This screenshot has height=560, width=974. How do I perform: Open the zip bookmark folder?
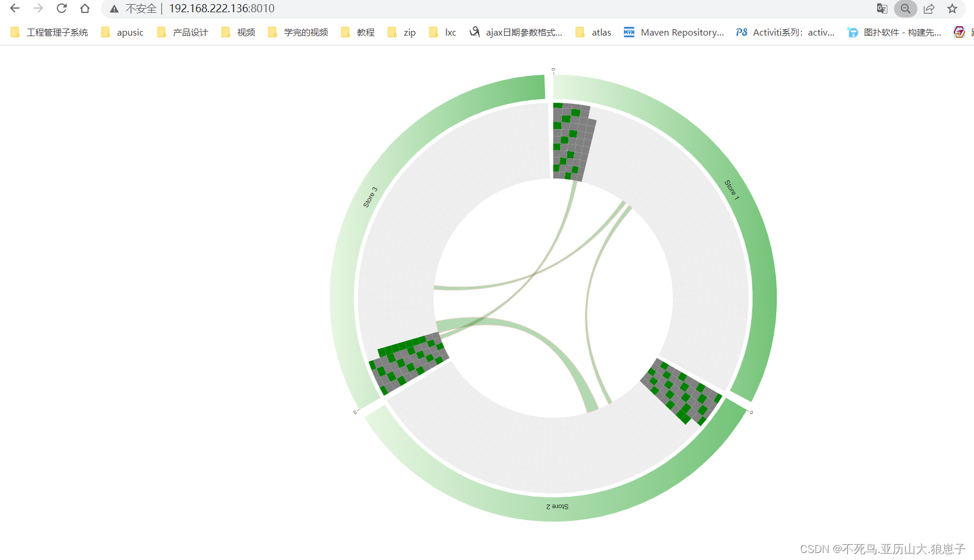coord(402,32)
